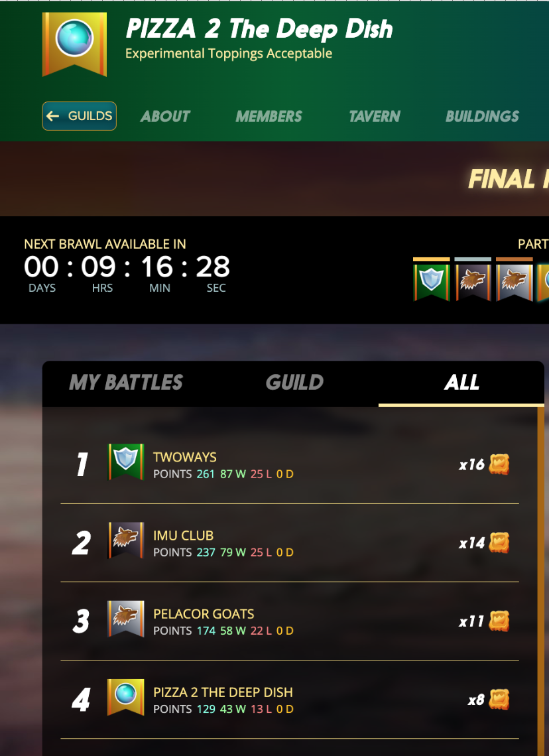Click the PIZZA 2 guild banner emblem in header

tap(74, 44)
